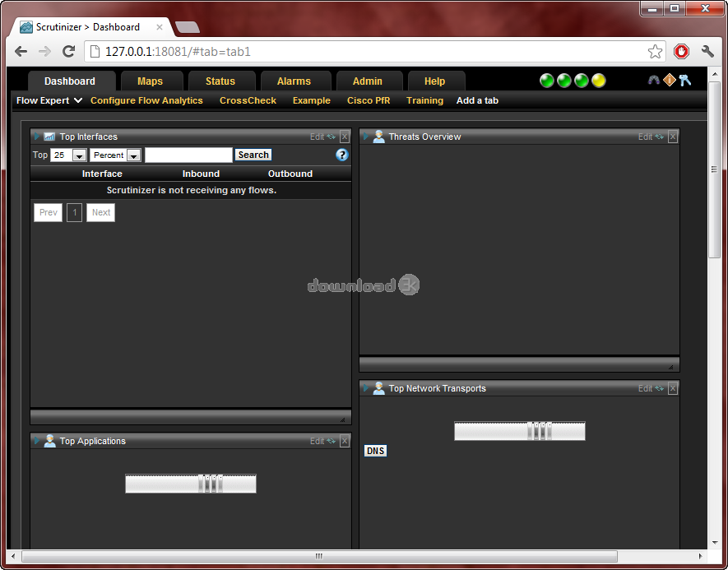The height and width of the screenshot is (570, 728).
Task: Click the Top Applications person icon
Action: [x=49, y=441]
